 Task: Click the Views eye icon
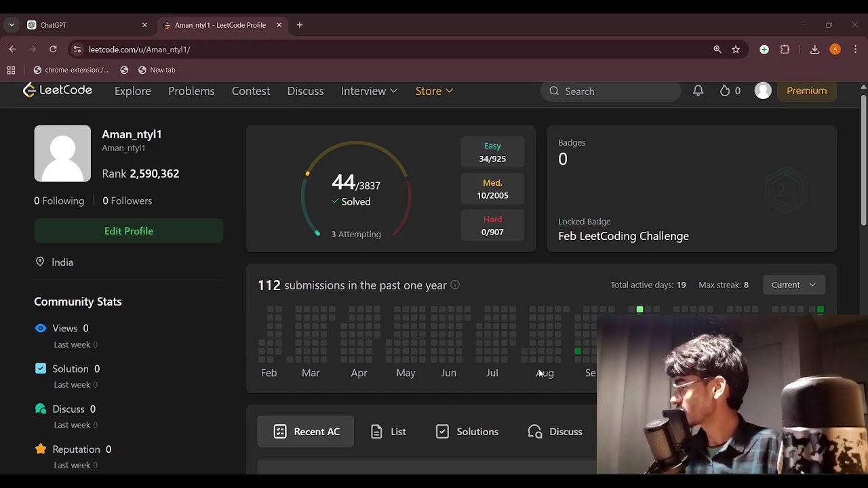[41, 328]
